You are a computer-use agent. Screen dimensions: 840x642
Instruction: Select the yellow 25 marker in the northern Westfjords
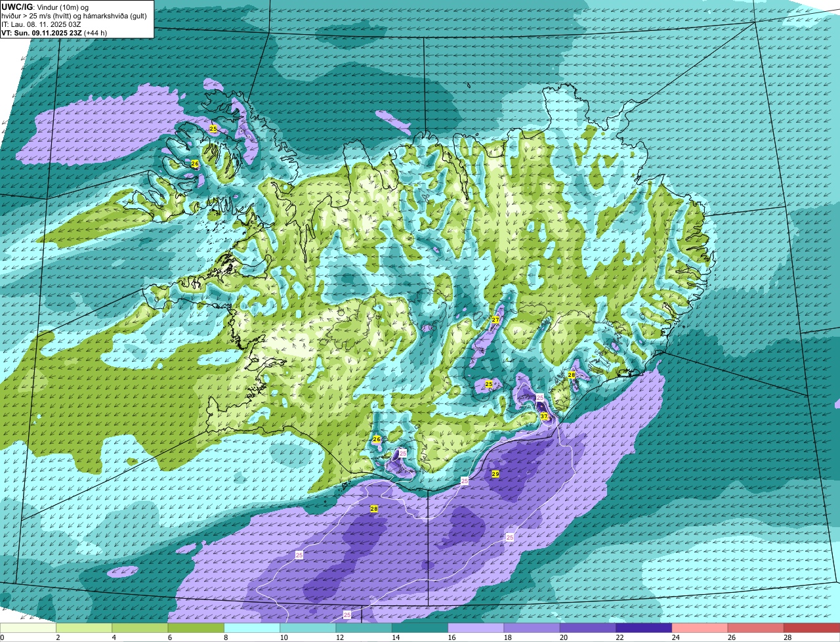pos(213,129)
